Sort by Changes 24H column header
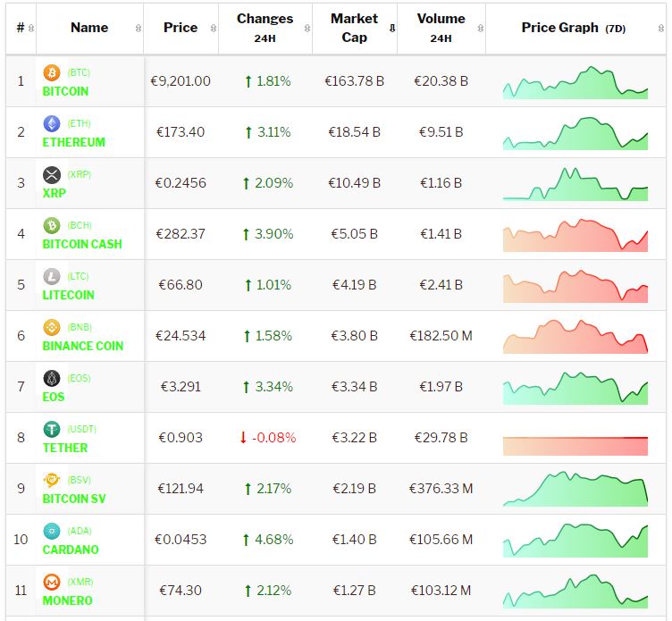 click(x=265, y=28)
